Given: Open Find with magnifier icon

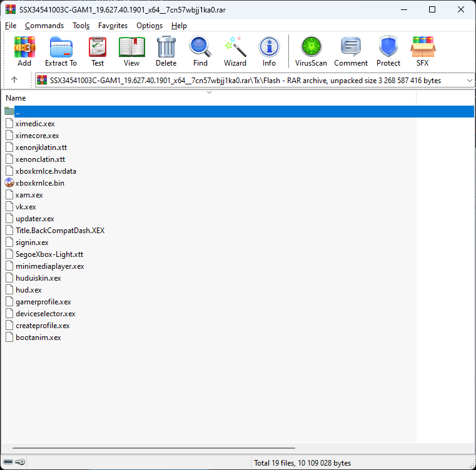Looking at the screenshot, I should [200, 47].
